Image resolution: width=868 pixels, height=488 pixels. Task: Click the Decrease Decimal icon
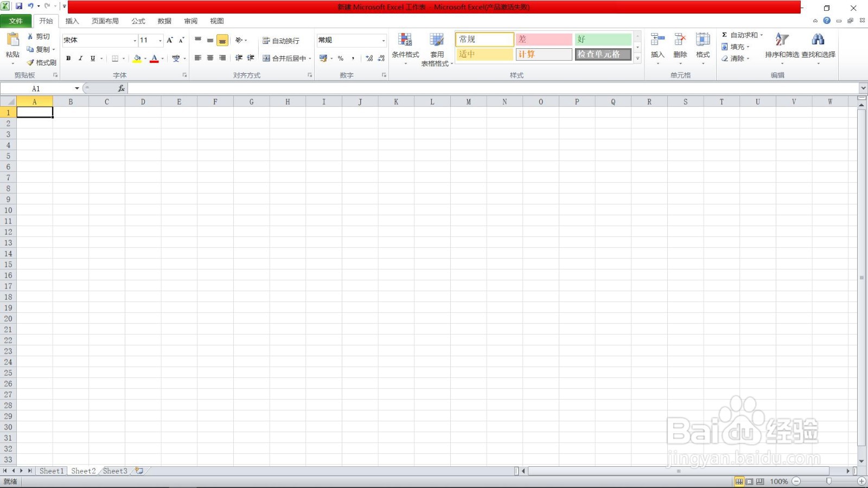click(381, 58)
